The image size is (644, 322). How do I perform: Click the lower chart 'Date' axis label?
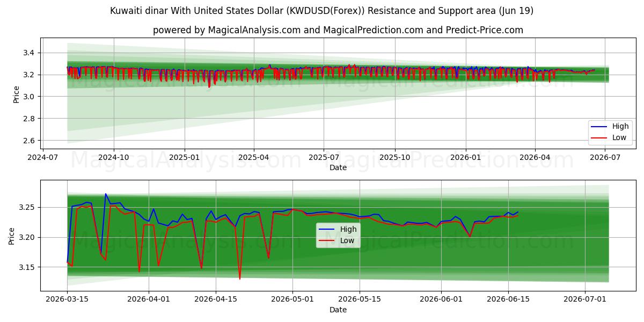click(338, 310)
